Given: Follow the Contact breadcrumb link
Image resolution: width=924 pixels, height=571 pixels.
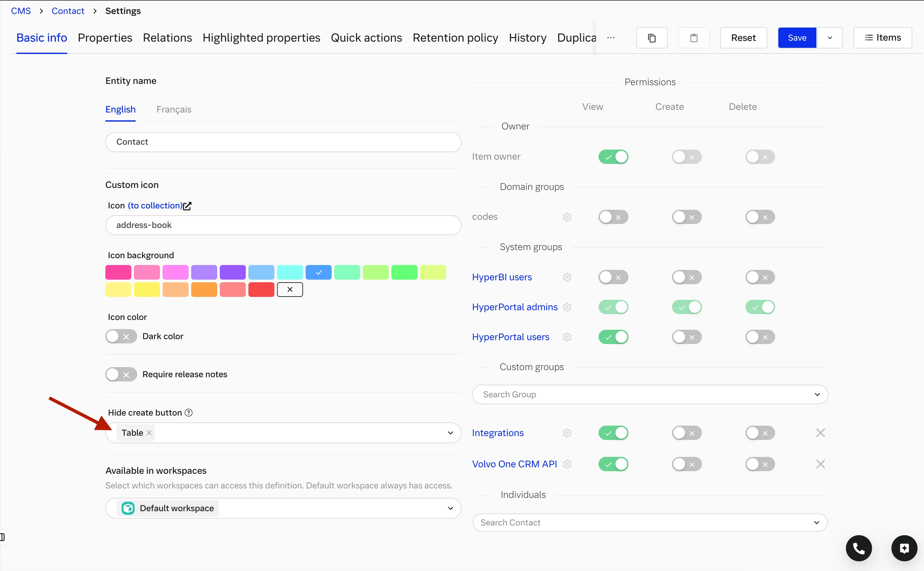Looking at the screenshot, I should (x=68, y=11).
